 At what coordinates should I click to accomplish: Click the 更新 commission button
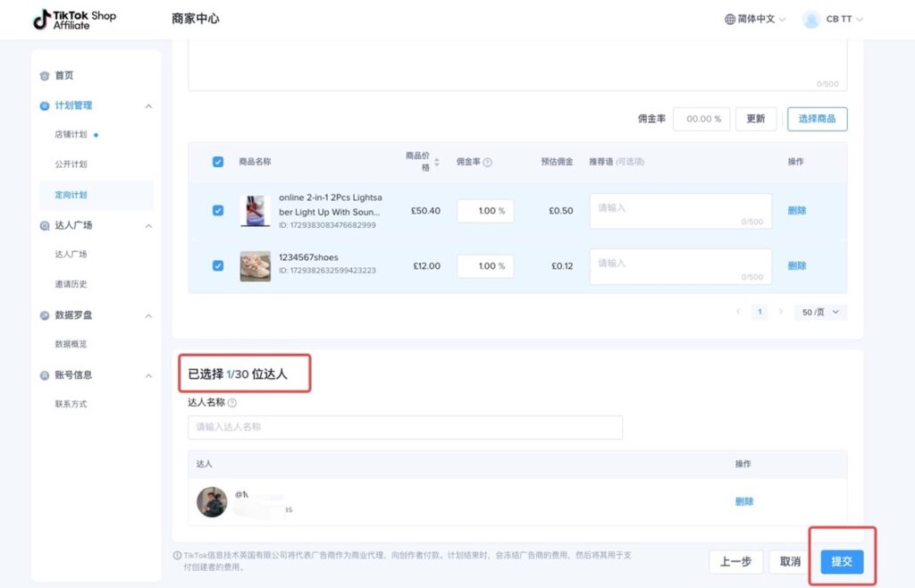[756, 119]
